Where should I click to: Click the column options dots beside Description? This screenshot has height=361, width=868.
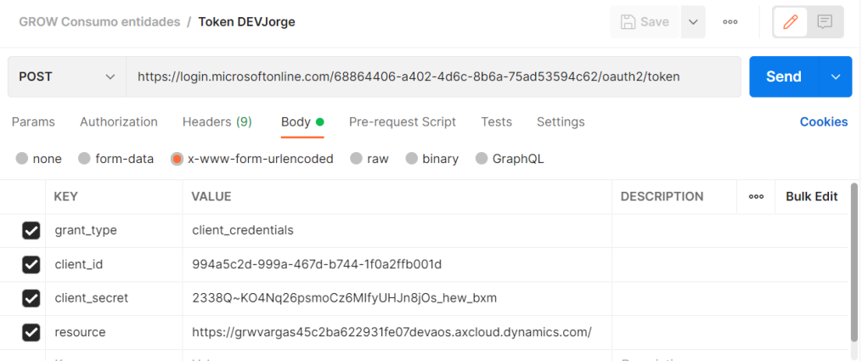pyautogui.click(x=756, y=197)
